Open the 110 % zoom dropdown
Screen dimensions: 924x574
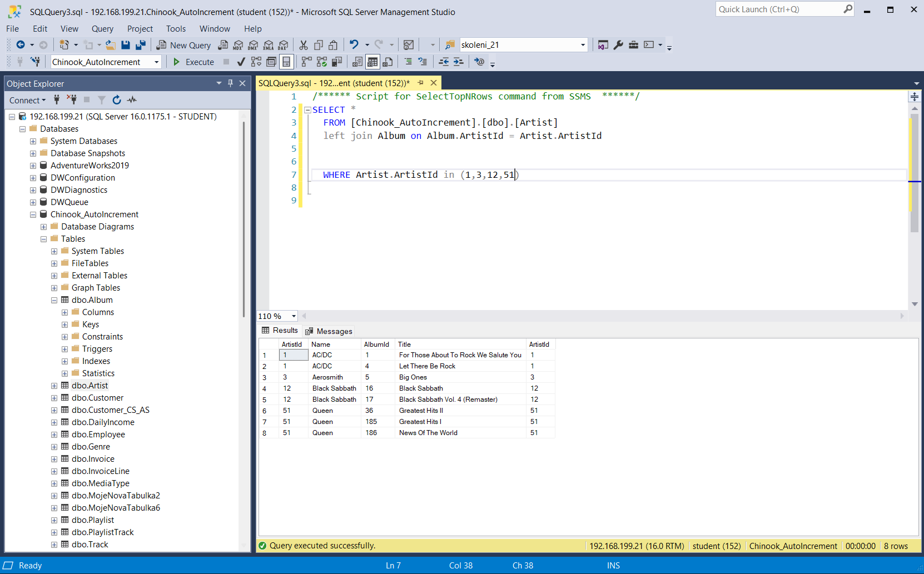coord(294,316)
